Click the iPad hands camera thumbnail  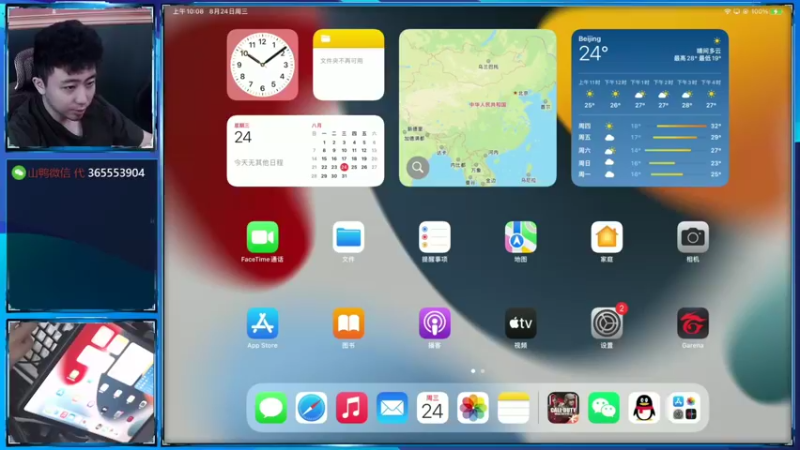(x=81, y=383)
